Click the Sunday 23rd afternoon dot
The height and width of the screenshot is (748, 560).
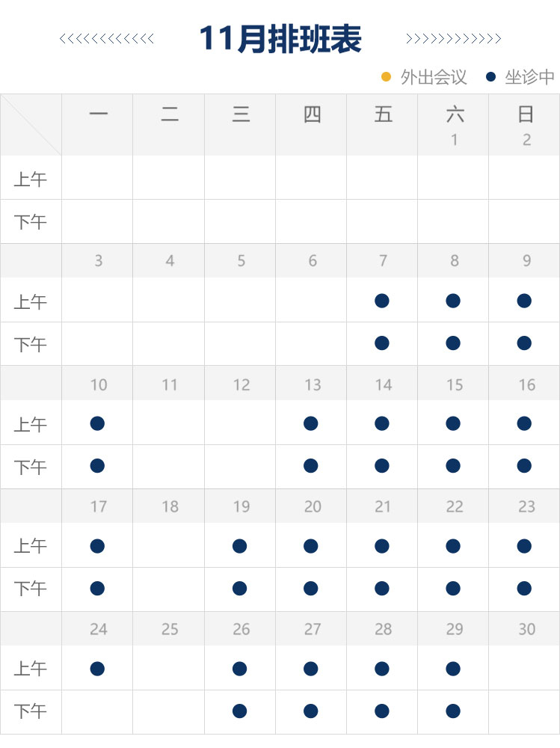coord(524,589)
